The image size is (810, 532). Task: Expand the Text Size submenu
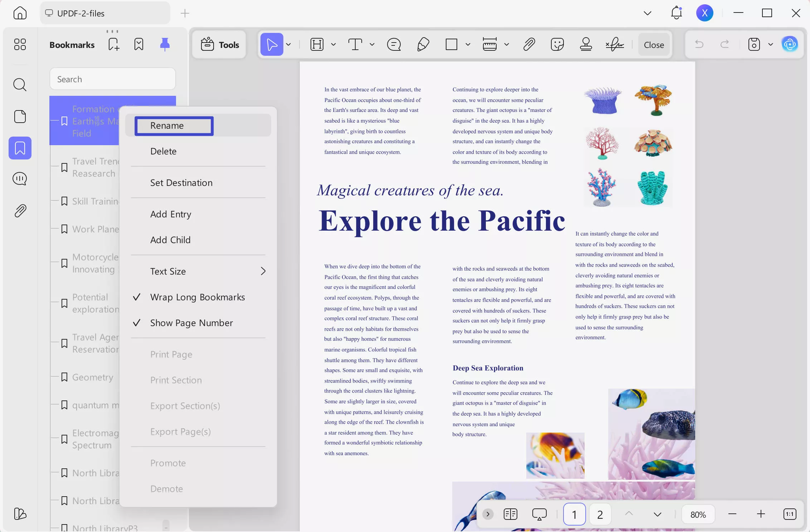(263, 271)
